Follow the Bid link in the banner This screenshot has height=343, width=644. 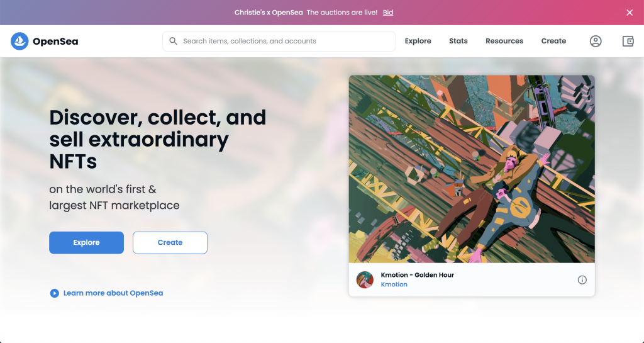click(388, 13)
